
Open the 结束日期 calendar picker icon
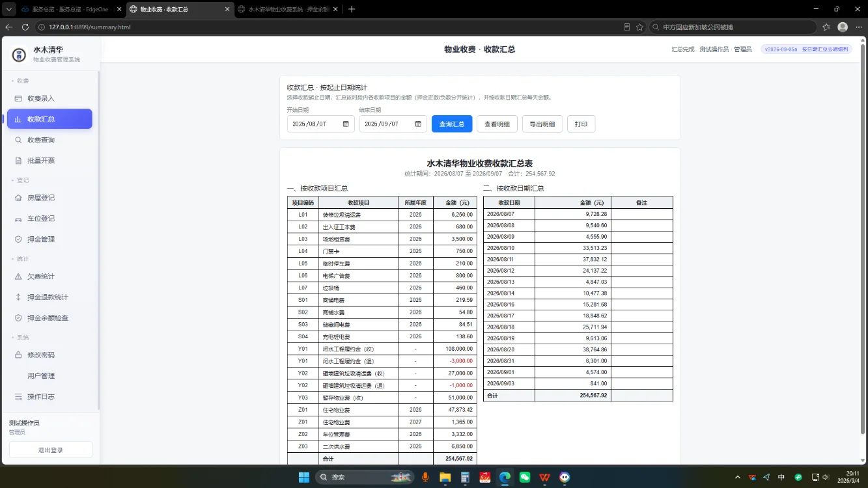[x=418, y=124]
